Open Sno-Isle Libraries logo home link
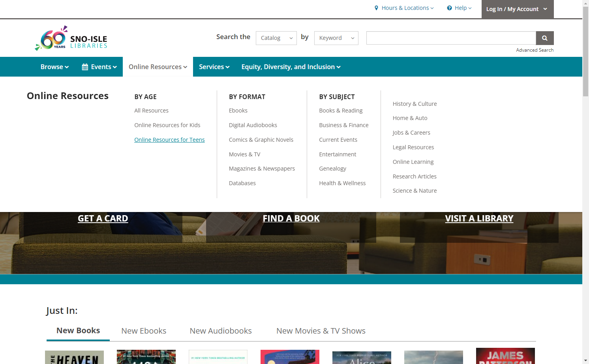The height and width of the screenshot is (364, 589). pyautogui.click(x=71, y=38)
